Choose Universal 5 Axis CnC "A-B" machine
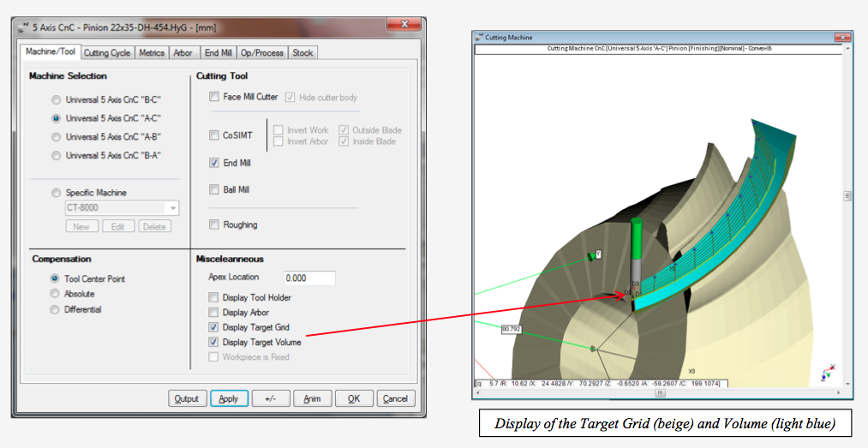Viewport: 868px width, 448px height. tap(56, 137)
